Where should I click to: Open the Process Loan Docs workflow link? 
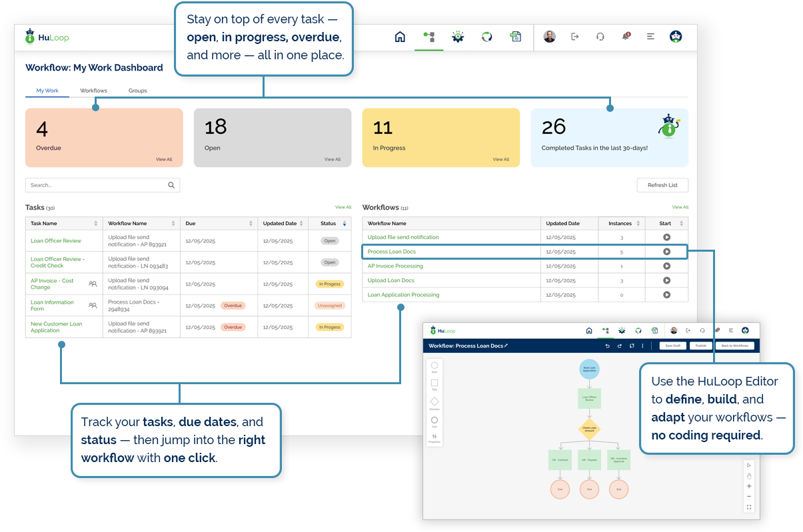click(392, 252)
